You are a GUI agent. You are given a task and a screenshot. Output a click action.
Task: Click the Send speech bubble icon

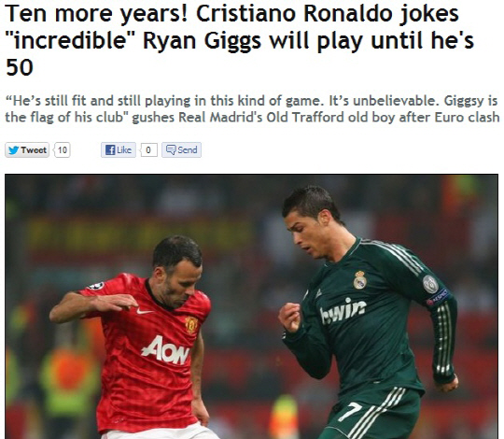(171, 149)
